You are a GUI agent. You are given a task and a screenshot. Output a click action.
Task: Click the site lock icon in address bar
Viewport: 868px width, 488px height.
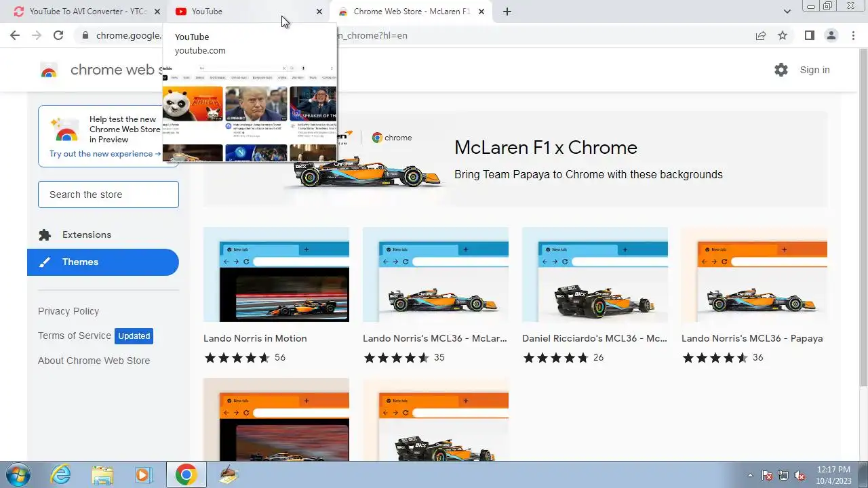click(85, 35)
